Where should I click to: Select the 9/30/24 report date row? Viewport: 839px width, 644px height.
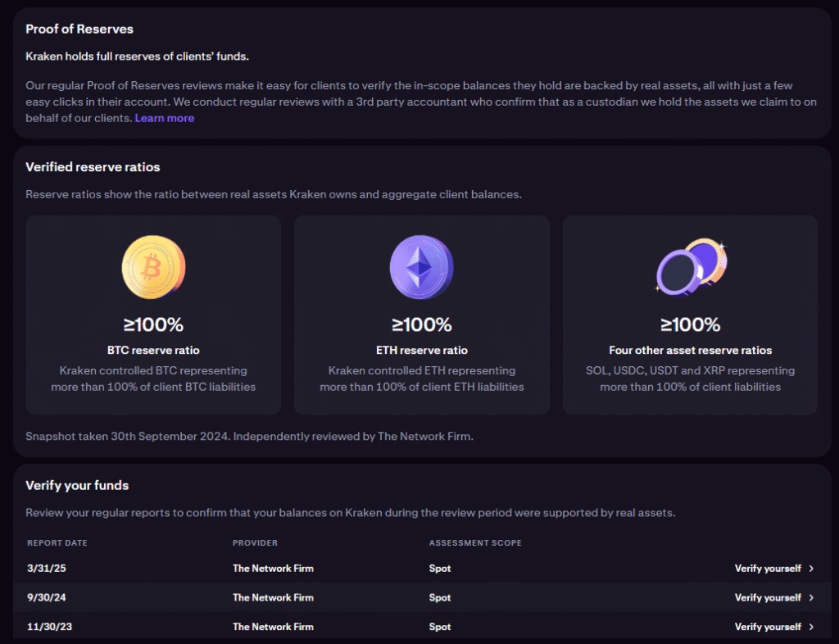coord(45,597)
